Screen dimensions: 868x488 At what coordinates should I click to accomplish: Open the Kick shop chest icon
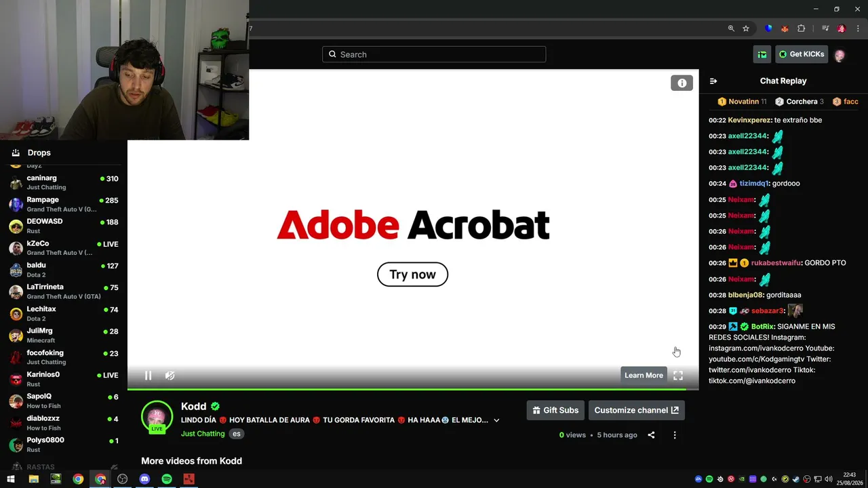762,54
